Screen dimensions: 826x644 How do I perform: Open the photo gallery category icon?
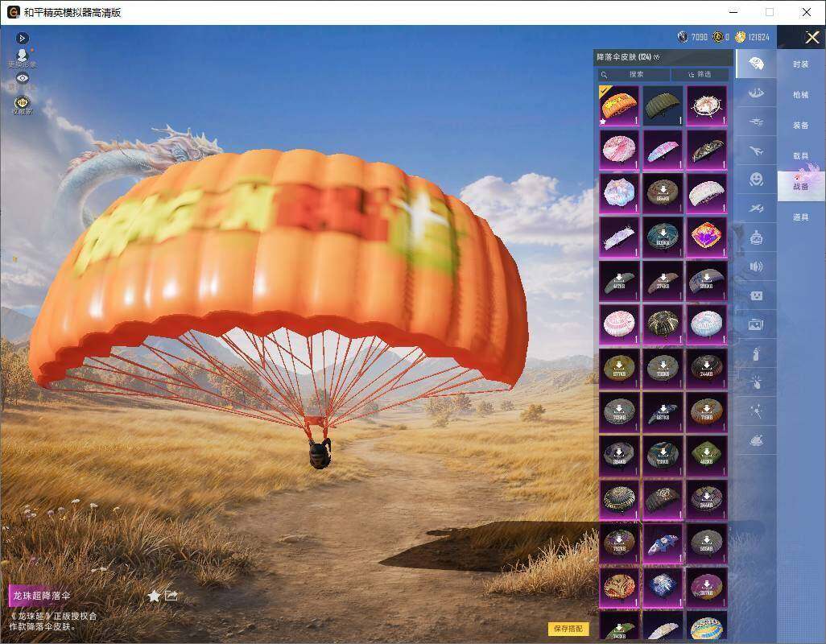[756, 324]
